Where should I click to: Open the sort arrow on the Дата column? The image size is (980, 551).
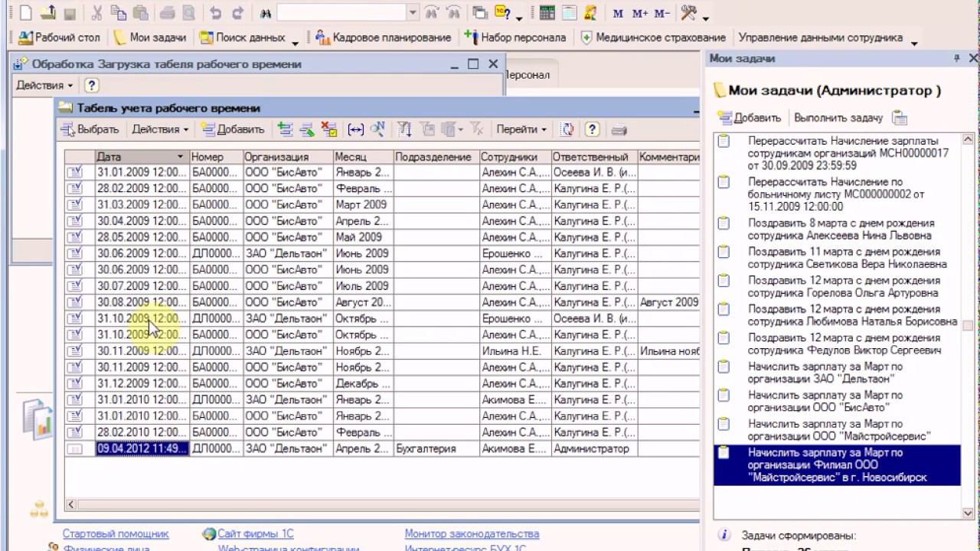point(181,157)
